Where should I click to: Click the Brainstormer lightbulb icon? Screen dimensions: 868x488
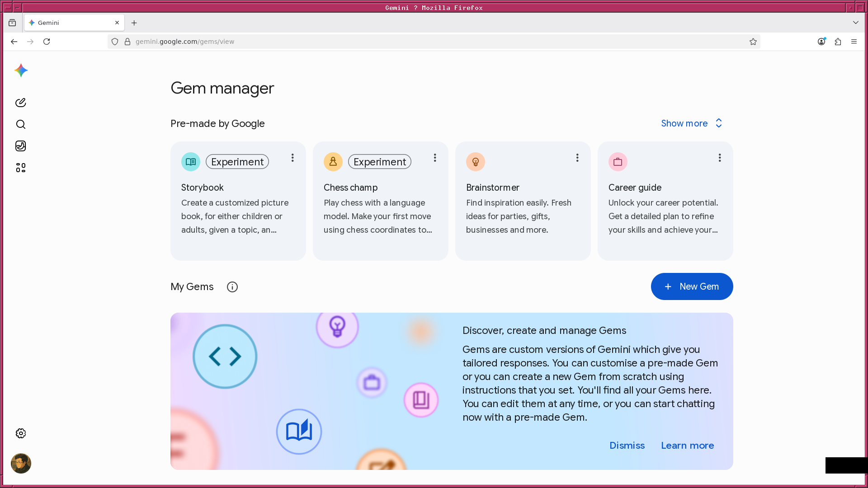click(x=476, y=162)
